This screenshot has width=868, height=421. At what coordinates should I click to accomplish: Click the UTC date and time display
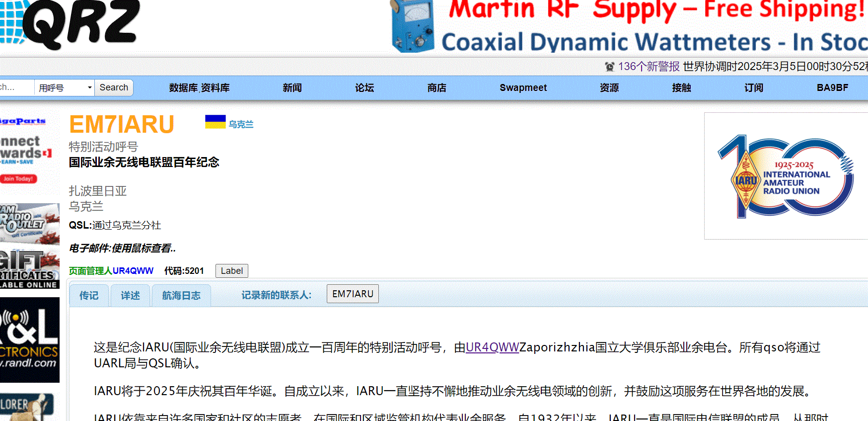tap(775, 67)
